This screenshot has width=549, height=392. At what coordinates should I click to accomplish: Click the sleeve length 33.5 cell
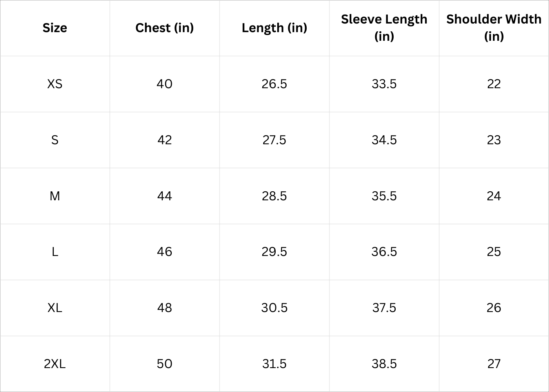tap(384, 84)
